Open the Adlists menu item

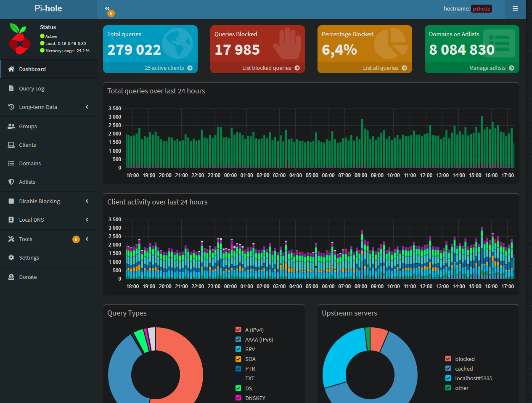[x=48, y=182]
